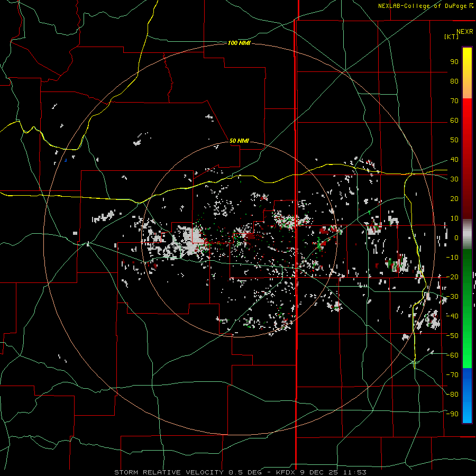Click the 50 NMI range ring label
476x476 pixels.
tap(239, 141)
